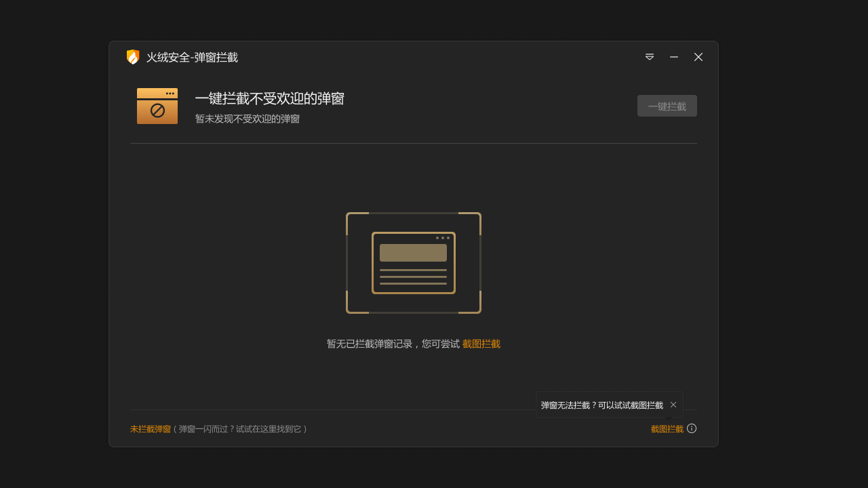Click the 弹窗一闪而过 hint text at bottom

pos(241,428)
